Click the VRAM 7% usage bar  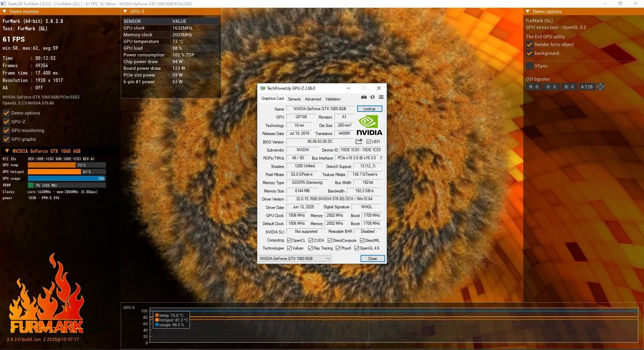tap(67, 185)
